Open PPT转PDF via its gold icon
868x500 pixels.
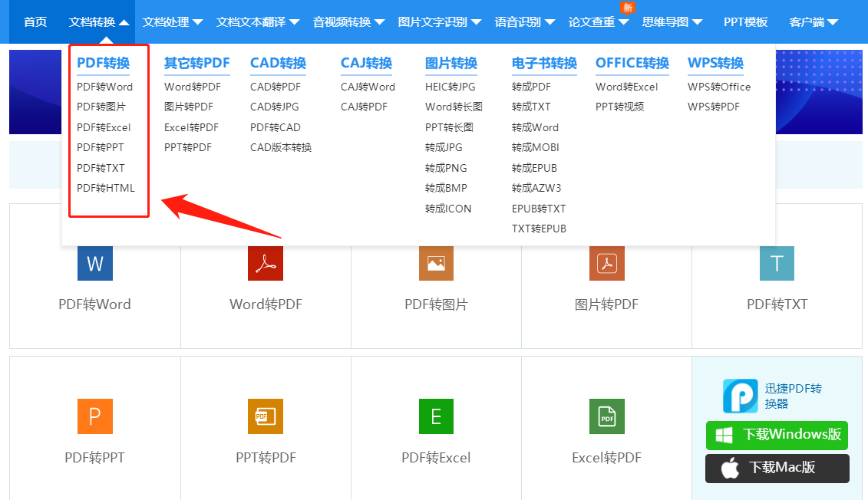point(265,416)
